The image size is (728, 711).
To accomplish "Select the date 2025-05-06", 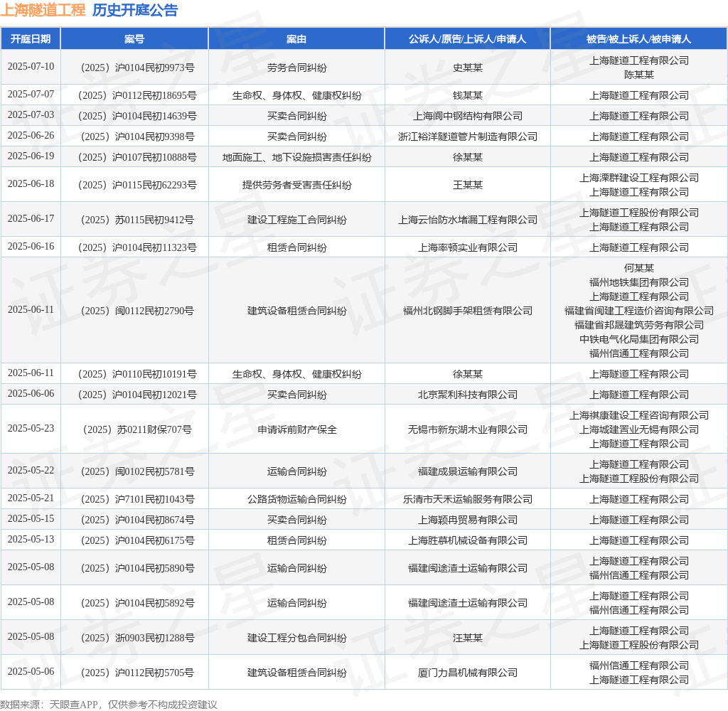I will pos(31,671).
